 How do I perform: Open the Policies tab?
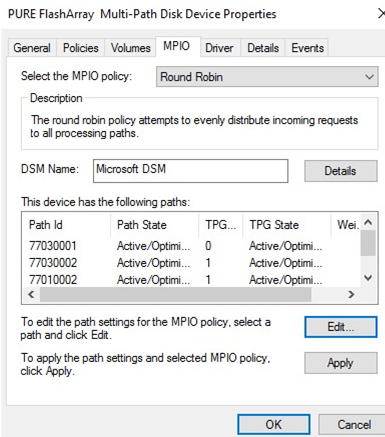(x=81, y=48)
